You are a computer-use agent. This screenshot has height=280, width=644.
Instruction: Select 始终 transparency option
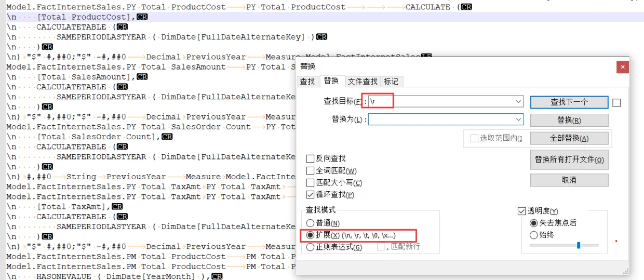coord(533,235)
